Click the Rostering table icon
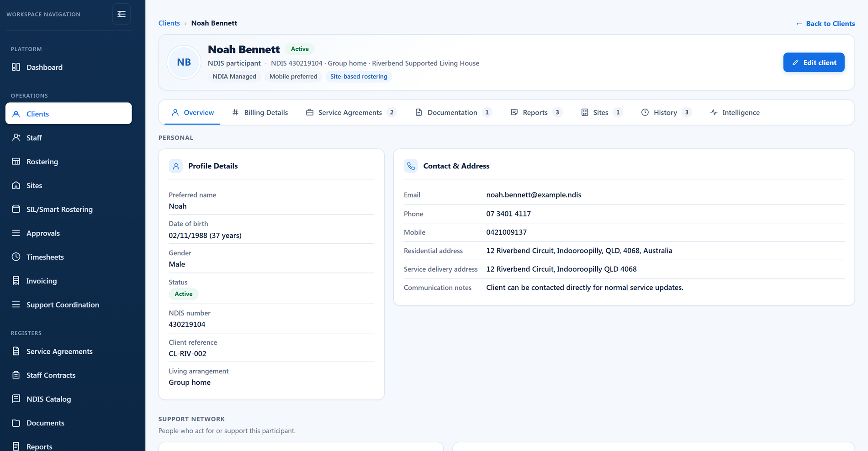The height and width of the screenshot is (451, 868). pos(16,161)
